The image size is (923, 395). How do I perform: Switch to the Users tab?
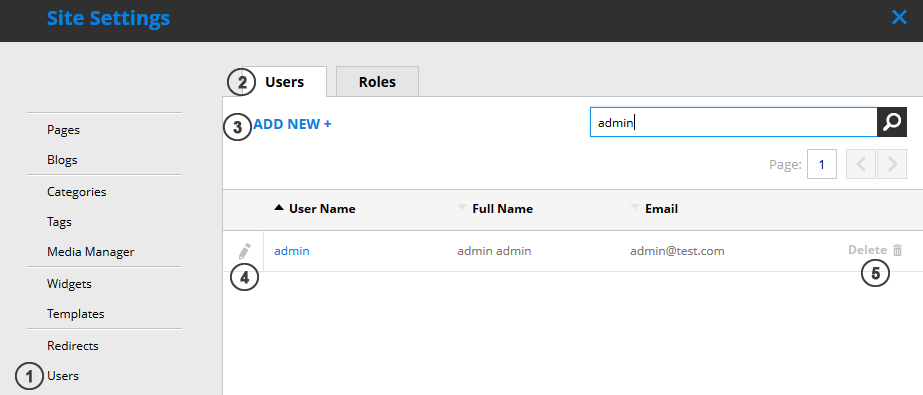click(284, 82)
